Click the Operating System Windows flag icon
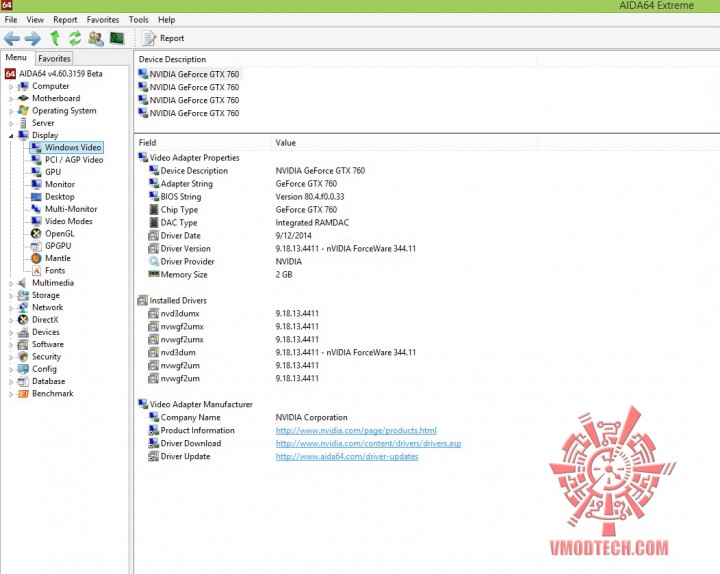The image size is (720, 574). pos(23,111)
